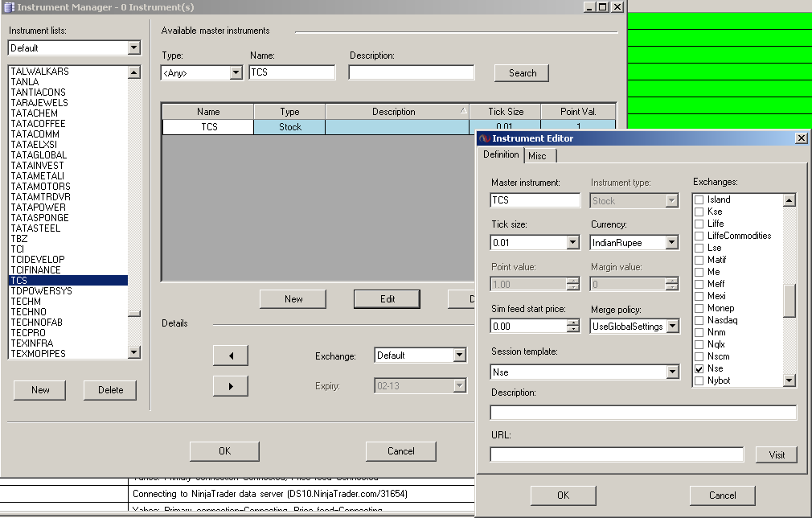Click the Margin value stepper arrows
812x518 pixels.
tap(671, 284)
